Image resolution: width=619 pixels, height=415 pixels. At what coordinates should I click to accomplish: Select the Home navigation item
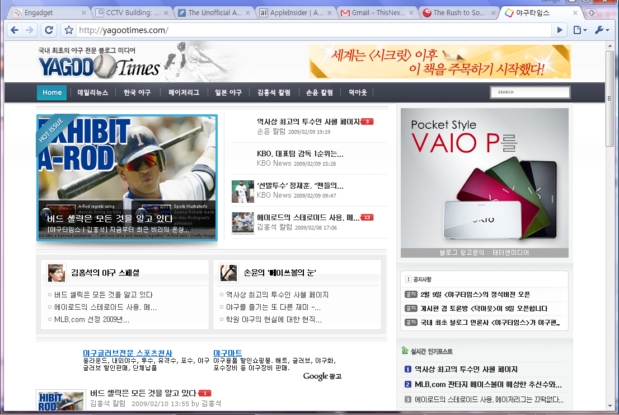52,92
